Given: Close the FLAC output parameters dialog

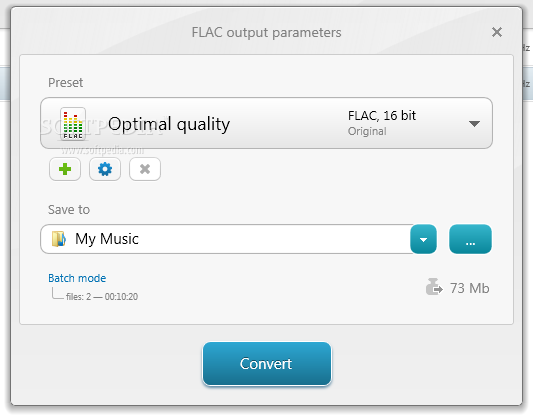Looking at the screenshot, I should click(x=497, y=32).
